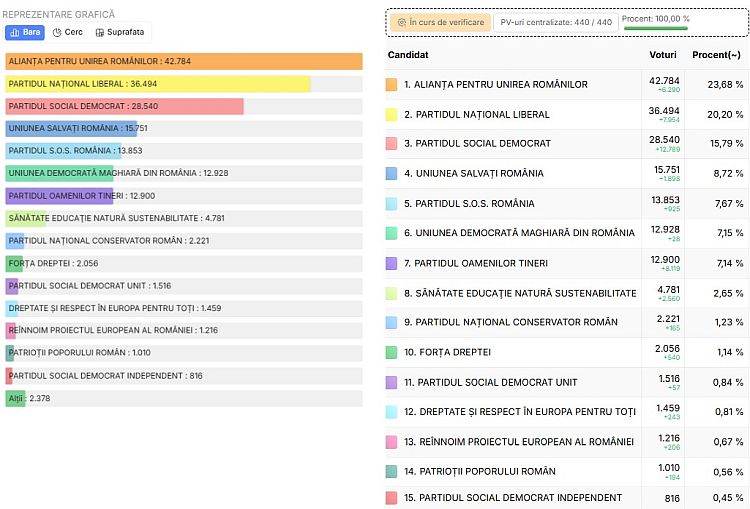Click the Partidul Oamenilor Tineri 12.900 bar
This screenshot has width=750, height=509.
point(59,196)
